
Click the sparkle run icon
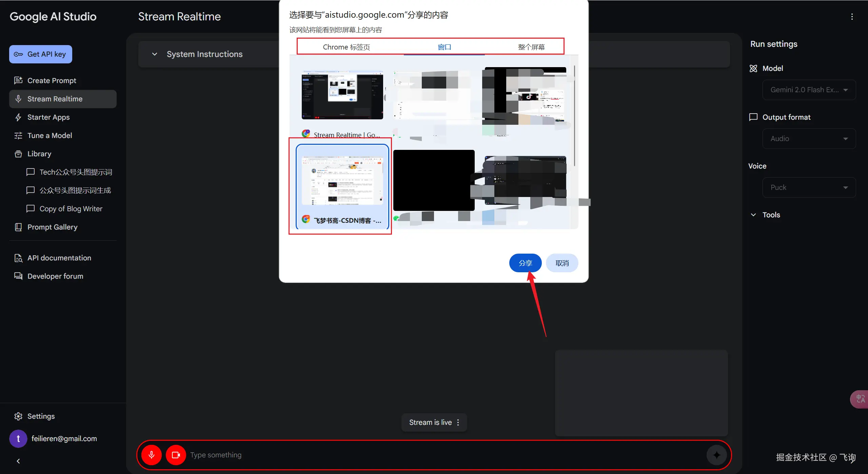[716, 455]
